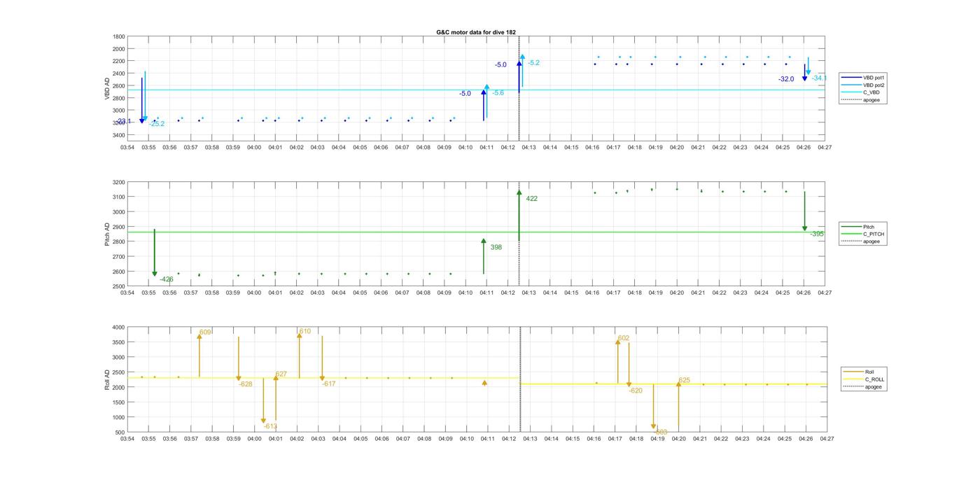Click the "627" roll data label

coord(281,374)
